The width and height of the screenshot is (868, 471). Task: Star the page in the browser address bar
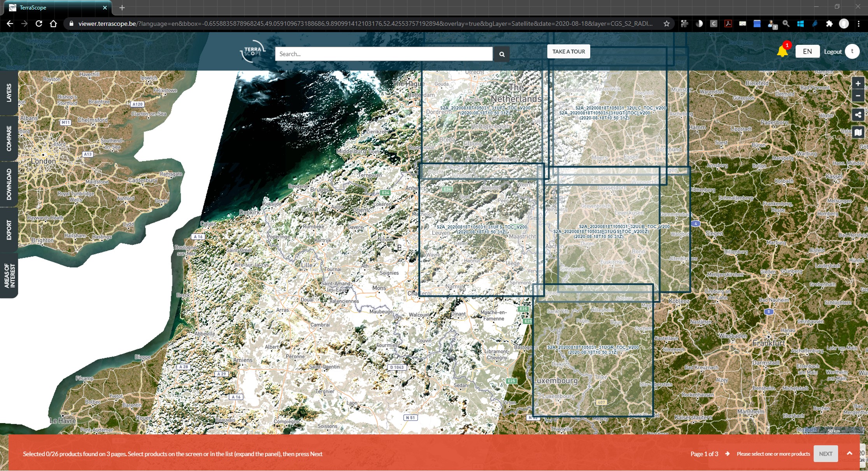[667, 23]
